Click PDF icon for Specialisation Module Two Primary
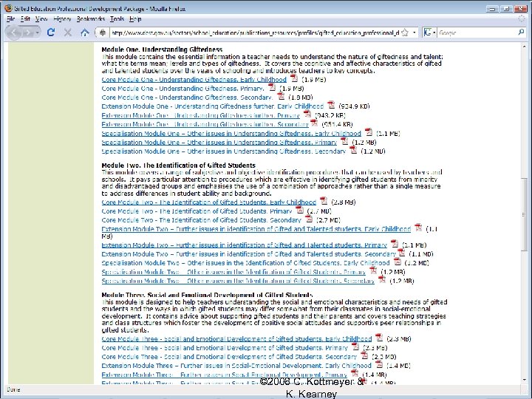This screenshot has width=532, height=399. click(373, 270)
